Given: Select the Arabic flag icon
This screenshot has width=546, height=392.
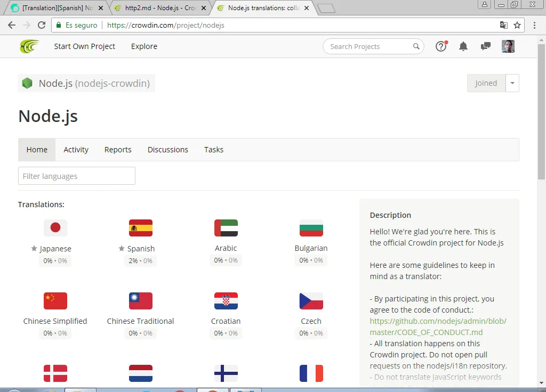Looking at the screenshot, I should 226,228.
